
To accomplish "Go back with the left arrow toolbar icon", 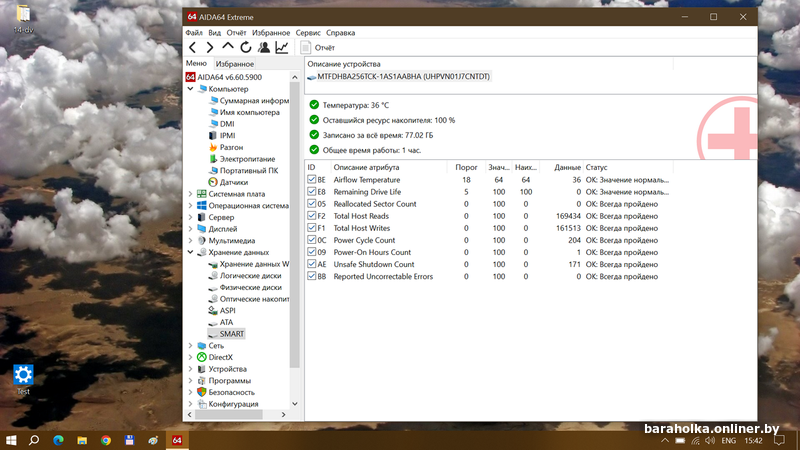I will tap(192, 47).
